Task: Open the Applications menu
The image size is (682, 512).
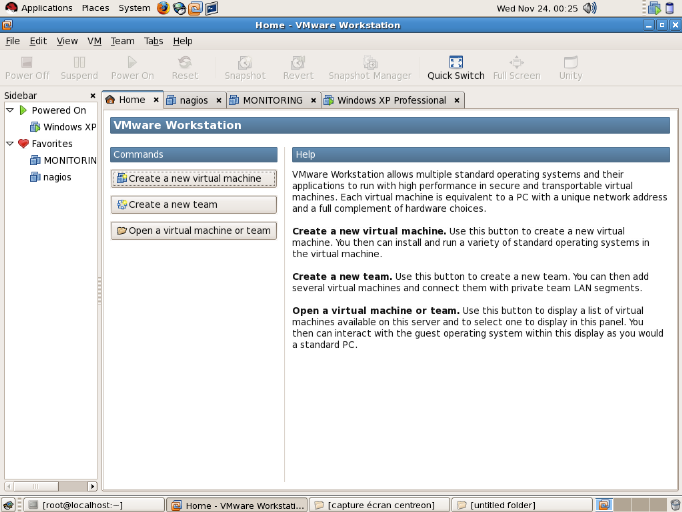Action: point(38,8)
